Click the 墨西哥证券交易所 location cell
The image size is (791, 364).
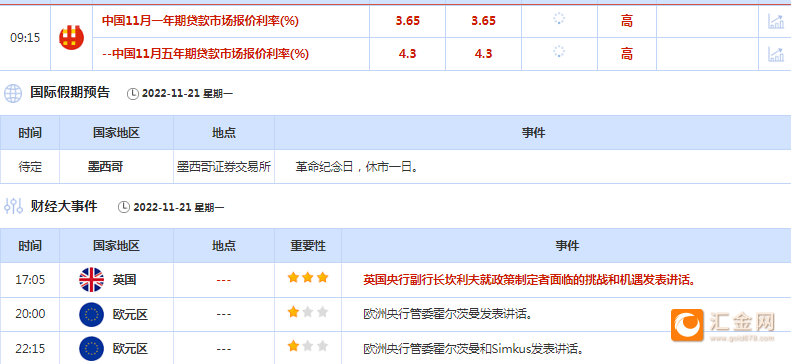coord(224,167)
